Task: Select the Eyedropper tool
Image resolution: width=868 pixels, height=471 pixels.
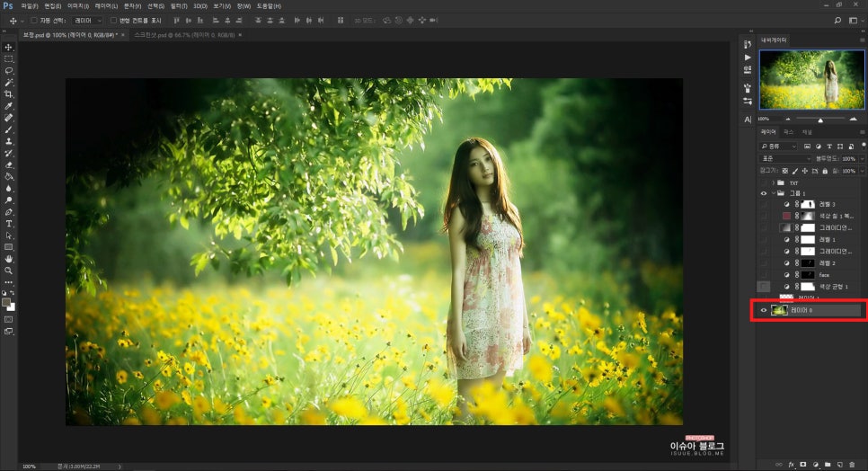Action: [x=8, y=106]
